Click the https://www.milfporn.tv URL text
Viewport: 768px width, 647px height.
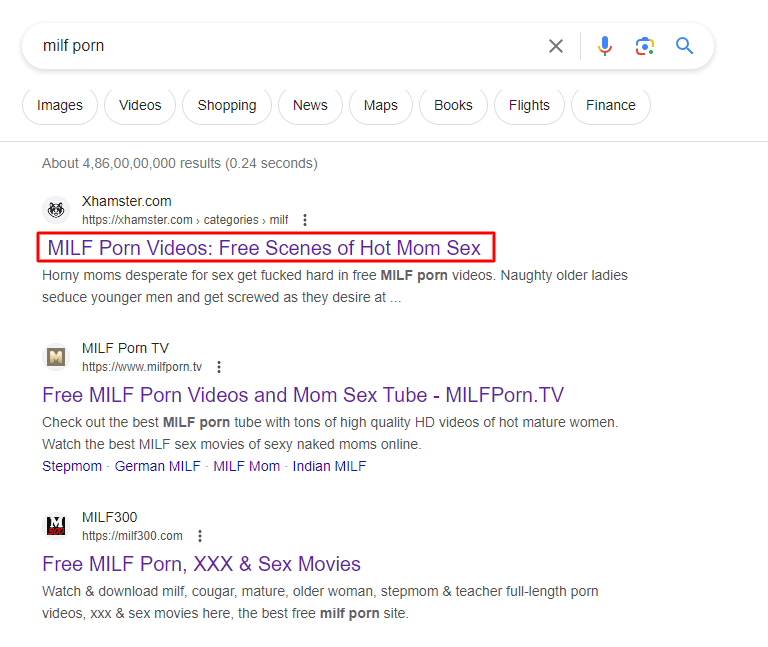click(x=142, y=367)
